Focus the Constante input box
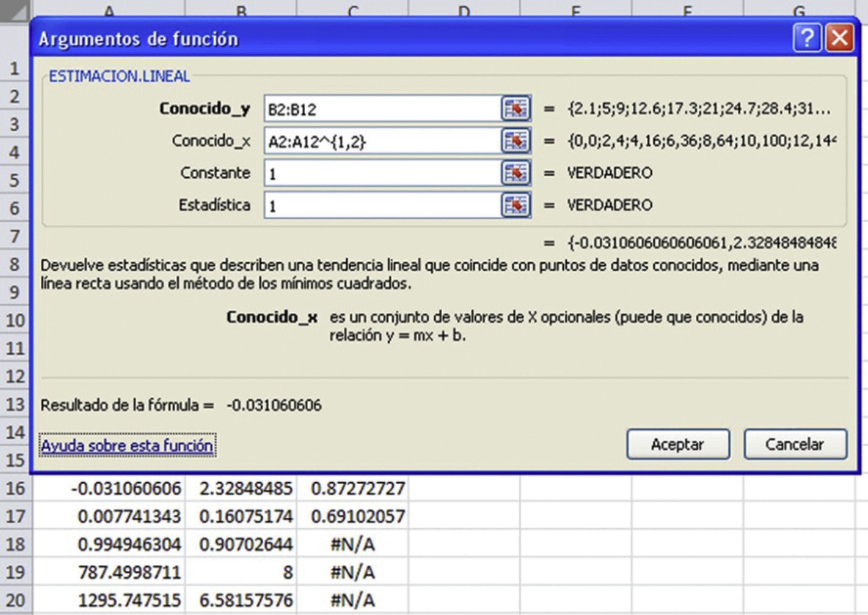The height and width of the screenshot is (615, 868). (x=382, y=173)
